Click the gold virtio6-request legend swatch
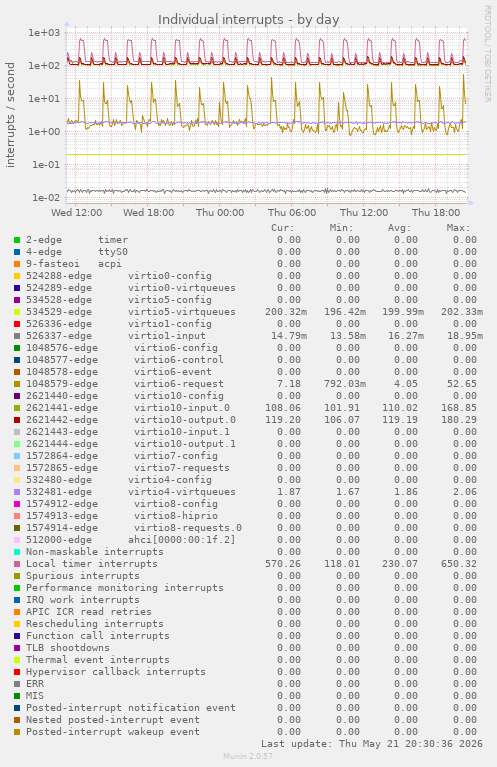 click(17, 384)
